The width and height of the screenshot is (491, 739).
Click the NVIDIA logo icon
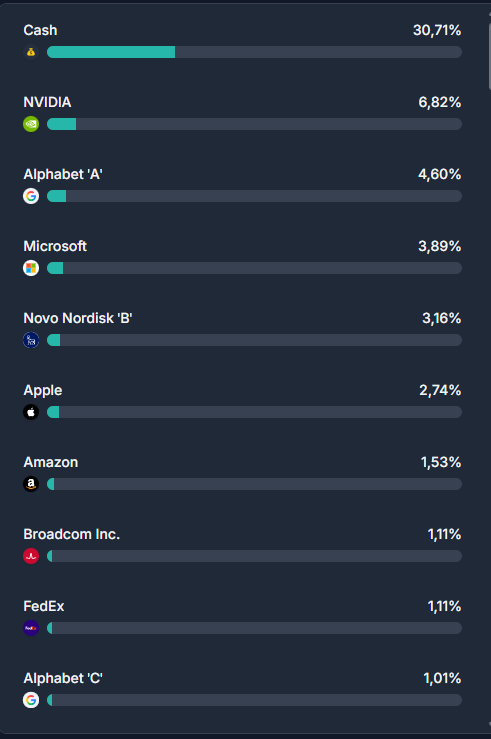31,124
